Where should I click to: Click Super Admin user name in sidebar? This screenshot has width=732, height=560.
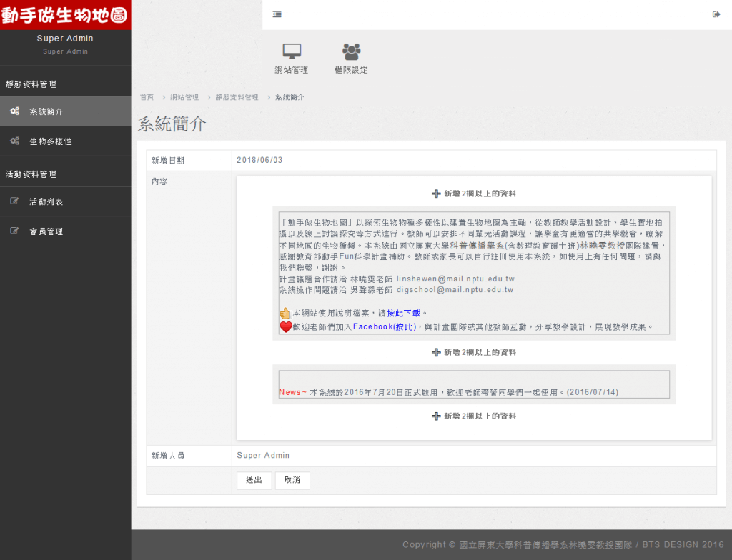click(x=65, y=39)
